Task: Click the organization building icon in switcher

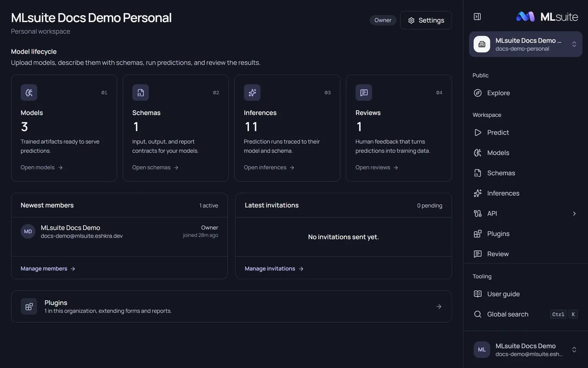Action: point(482,44)
